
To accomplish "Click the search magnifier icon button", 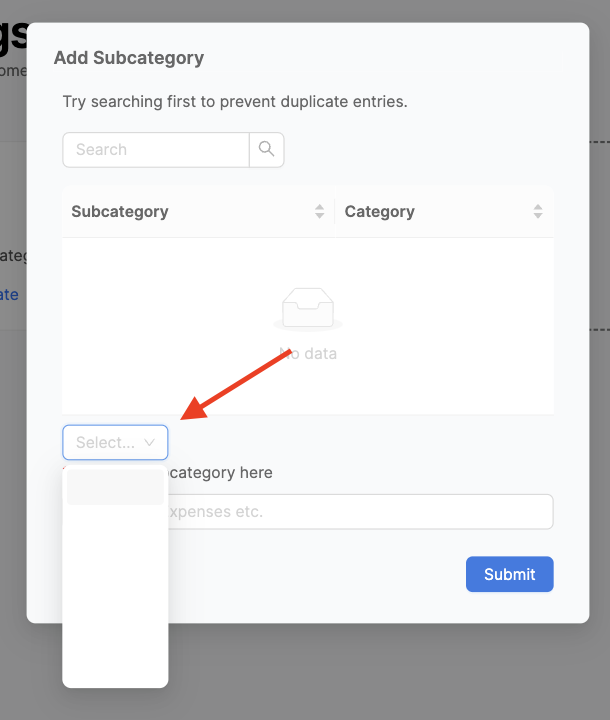I will [x=266, y=149].
